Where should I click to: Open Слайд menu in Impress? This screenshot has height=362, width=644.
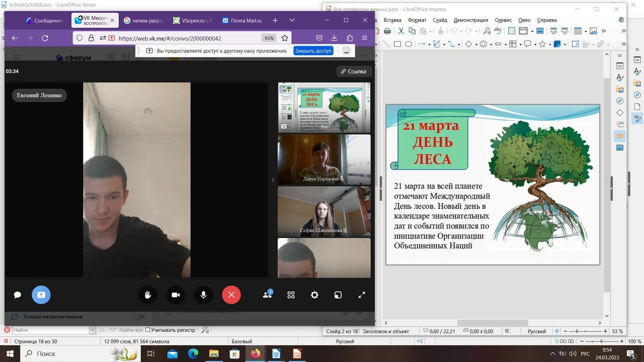pos(440,20)
